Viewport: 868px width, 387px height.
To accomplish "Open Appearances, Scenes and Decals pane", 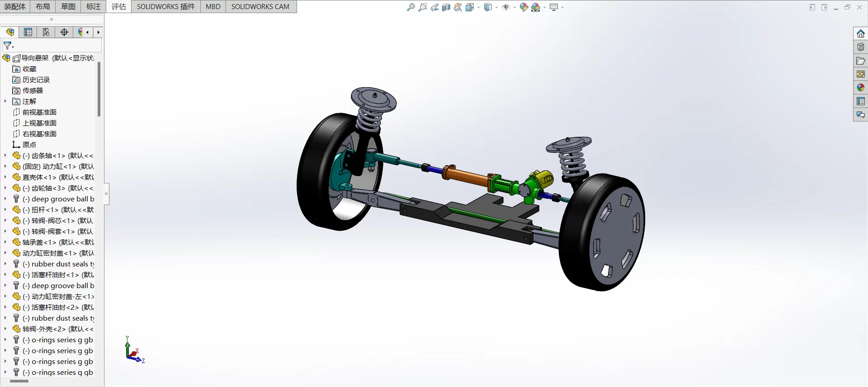I will tap(860, 88).
